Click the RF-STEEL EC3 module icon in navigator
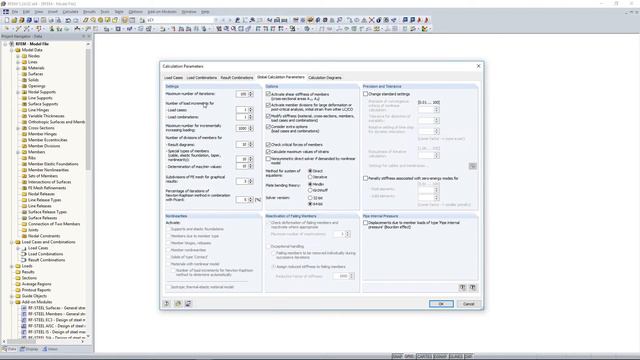640x360 pixels. point(24,320)
